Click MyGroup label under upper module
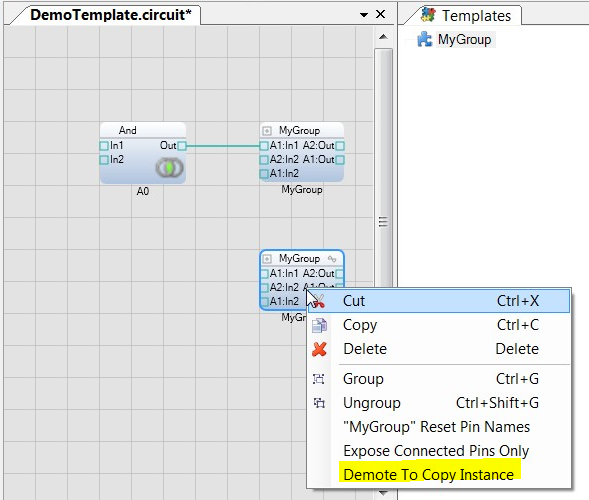The height and width of the screenshot is (500, 589). pyautogui.click(x=302, y=190)
